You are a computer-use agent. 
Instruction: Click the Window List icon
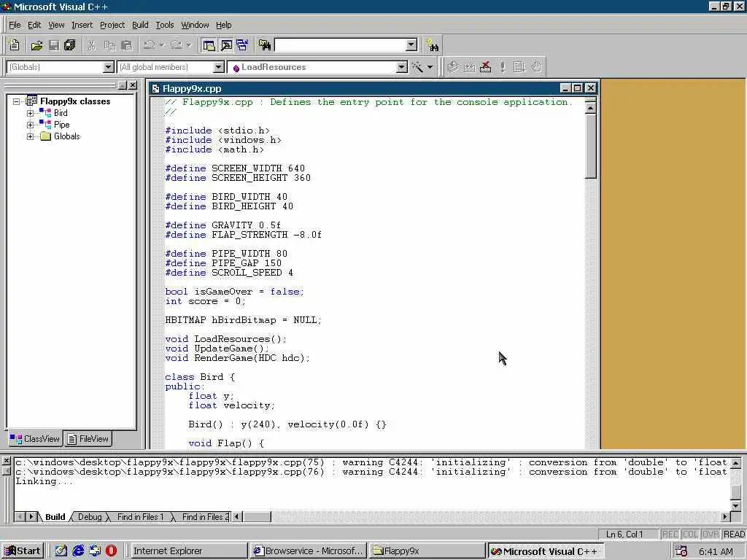(x=242, y=45)
